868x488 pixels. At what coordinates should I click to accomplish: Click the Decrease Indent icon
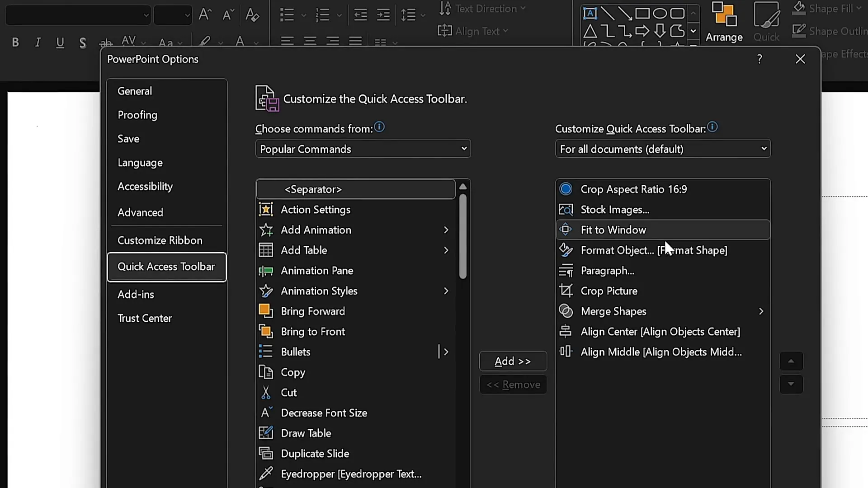tap(360, 14)
